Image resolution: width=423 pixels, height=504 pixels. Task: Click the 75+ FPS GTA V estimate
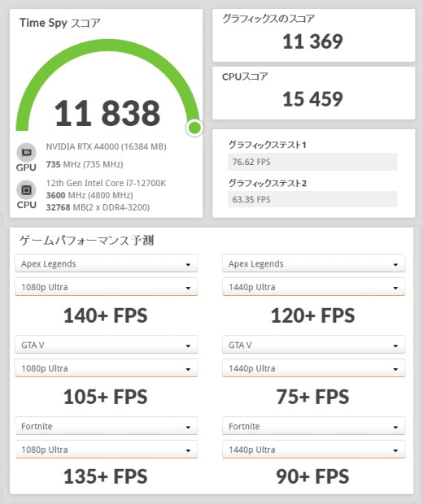[x=312, y=397]
